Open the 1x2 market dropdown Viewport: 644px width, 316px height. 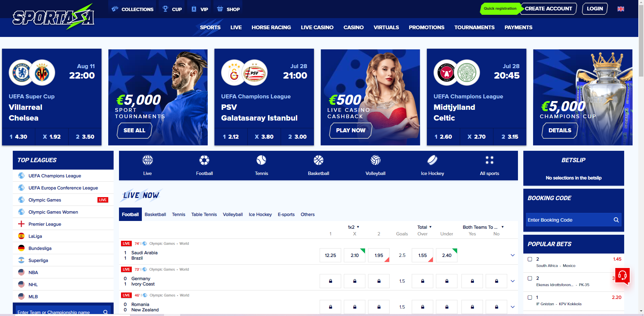354,227
